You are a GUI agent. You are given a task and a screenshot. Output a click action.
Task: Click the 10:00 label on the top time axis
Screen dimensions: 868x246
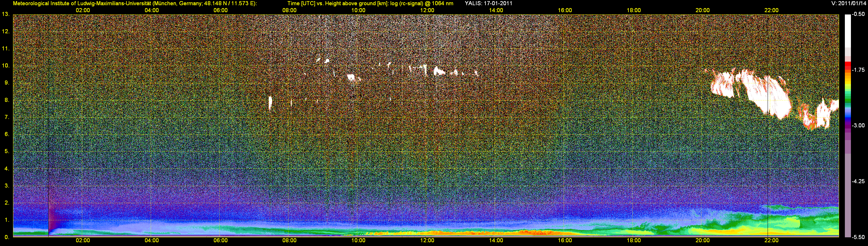[358, 10]
